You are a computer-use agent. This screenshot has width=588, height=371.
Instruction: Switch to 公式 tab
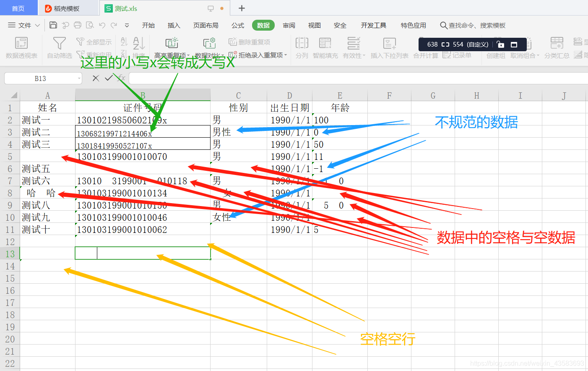coord(238,25)
